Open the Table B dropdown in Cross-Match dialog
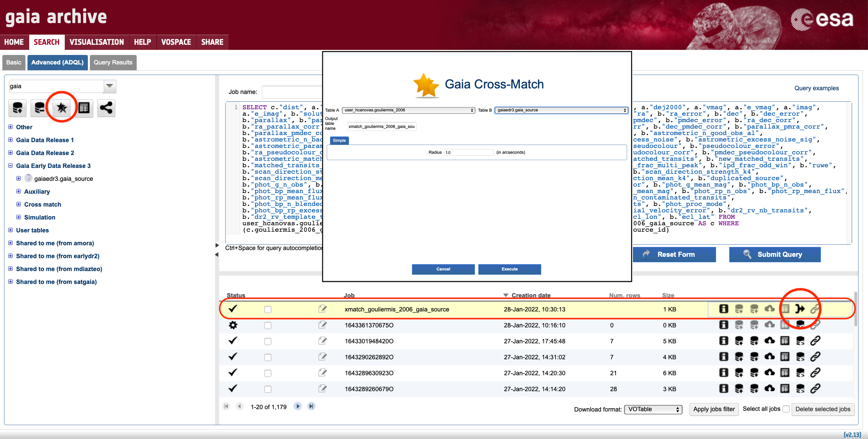This screenshot has height=439, width=868. [x=561, y=110]
